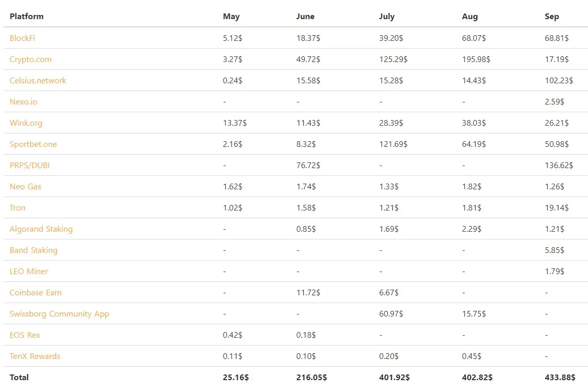Image resolution: width=588 pixels, height=390 pixels.
Task: Click the EOS Rex link
Action: [x=25, y=335]
